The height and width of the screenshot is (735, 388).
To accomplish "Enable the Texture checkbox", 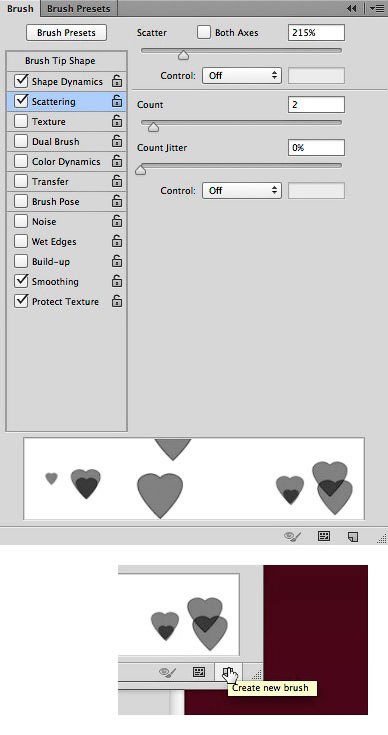I will point(21,121).
